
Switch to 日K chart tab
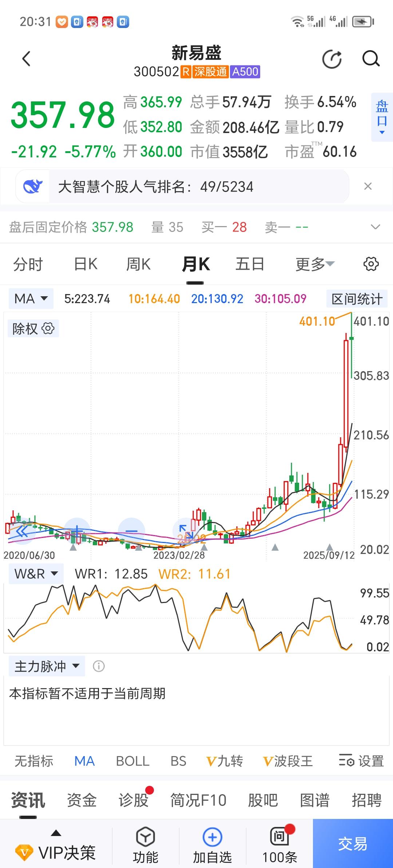point(86,264)
